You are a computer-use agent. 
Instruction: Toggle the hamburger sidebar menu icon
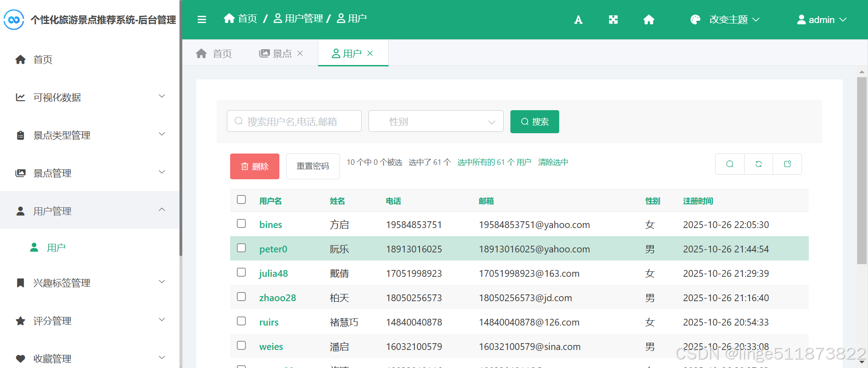click(x=202, y=19)
